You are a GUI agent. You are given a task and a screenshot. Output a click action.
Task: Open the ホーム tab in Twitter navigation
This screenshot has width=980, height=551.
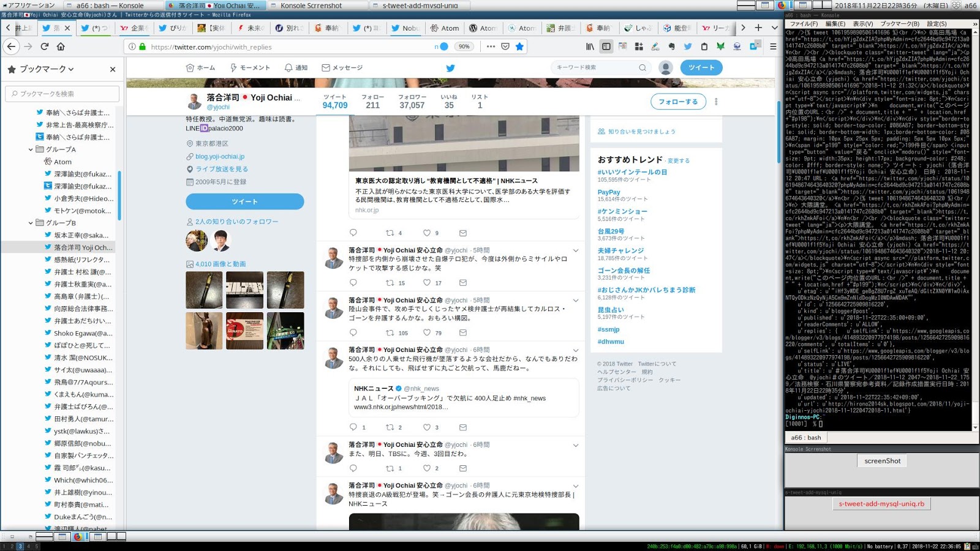[201, 68]
